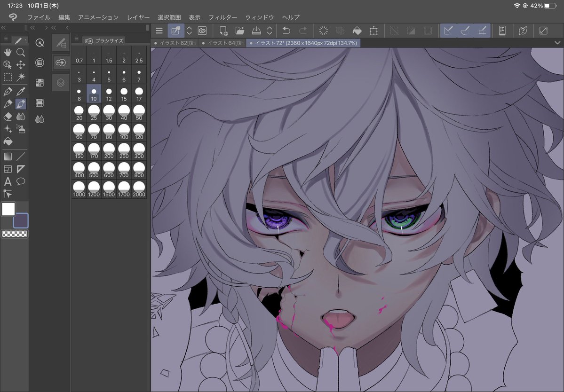The width and height of the screenshot is (564, 392).
Task: Open the ファイル menu
Action: [39, 17]
